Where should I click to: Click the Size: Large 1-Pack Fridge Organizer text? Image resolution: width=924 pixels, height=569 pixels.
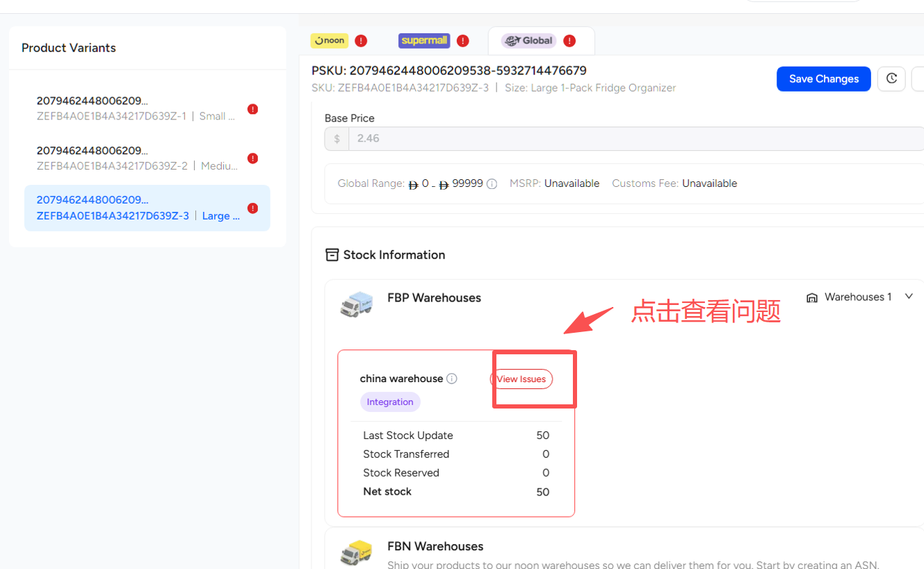[590, 88]
